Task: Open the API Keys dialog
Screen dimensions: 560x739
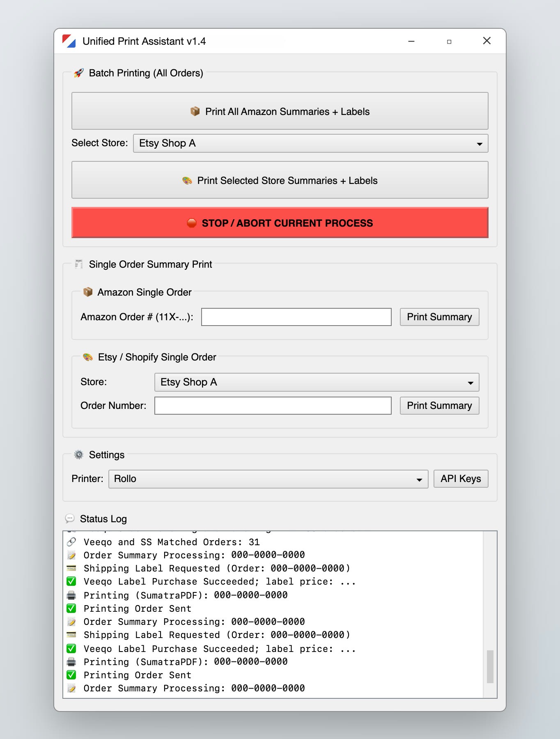Action: pos(461,479)
